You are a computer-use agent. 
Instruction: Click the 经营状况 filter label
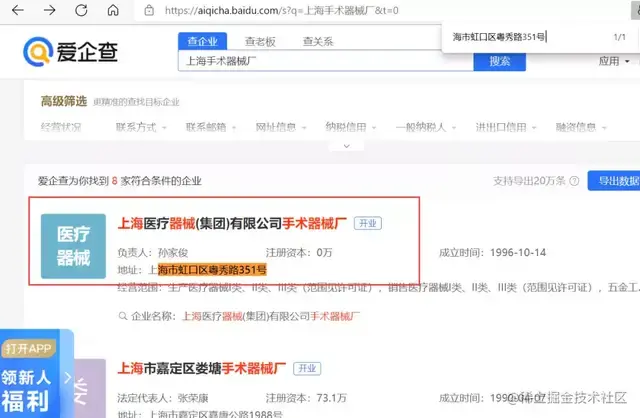tap(61, 127)
